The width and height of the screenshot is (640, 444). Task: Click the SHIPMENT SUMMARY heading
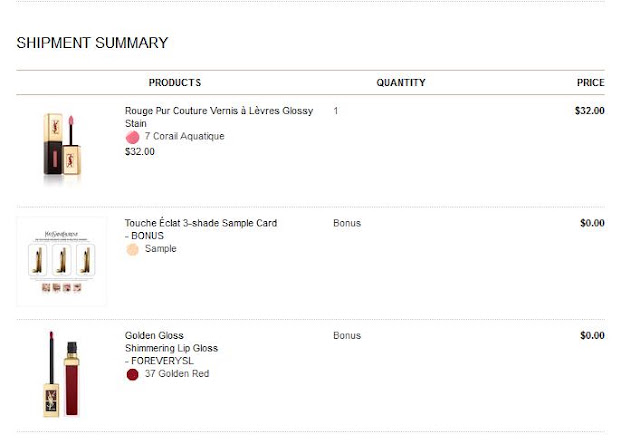(92, 43)
